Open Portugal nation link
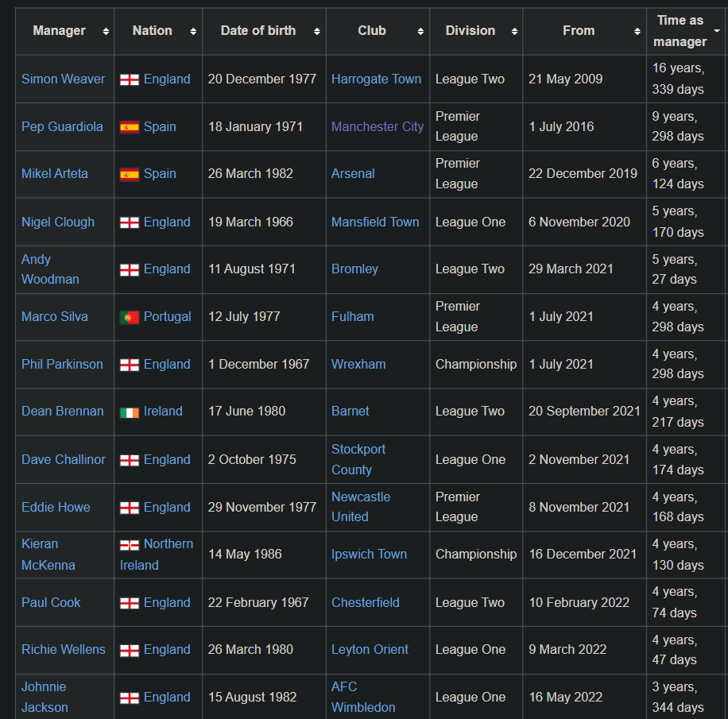The width and height of the screenshot is (728, 719). click(167, 316)
